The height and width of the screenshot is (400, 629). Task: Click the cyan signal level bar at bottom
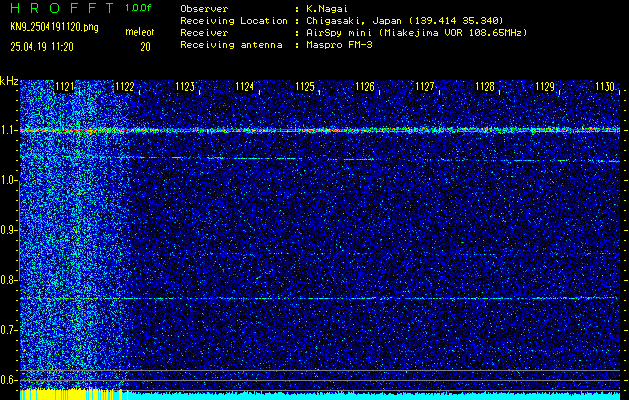374,396
